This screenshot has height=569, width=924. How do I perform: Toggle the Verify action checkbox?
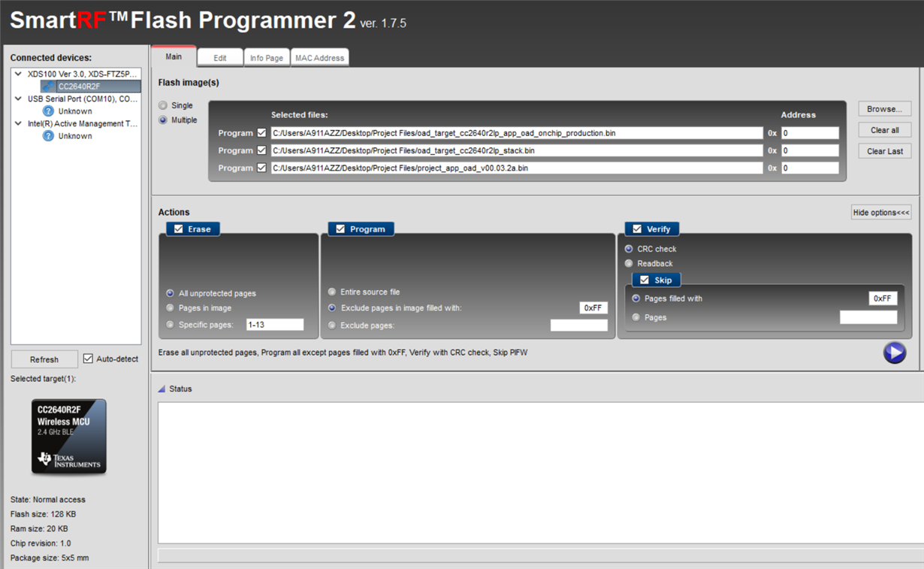(x=637, y=229)
